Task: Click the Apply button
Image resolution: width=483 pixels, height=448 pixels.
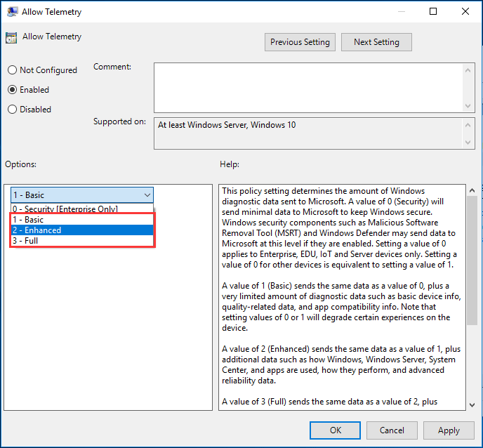Action: (x=449, y=430)
